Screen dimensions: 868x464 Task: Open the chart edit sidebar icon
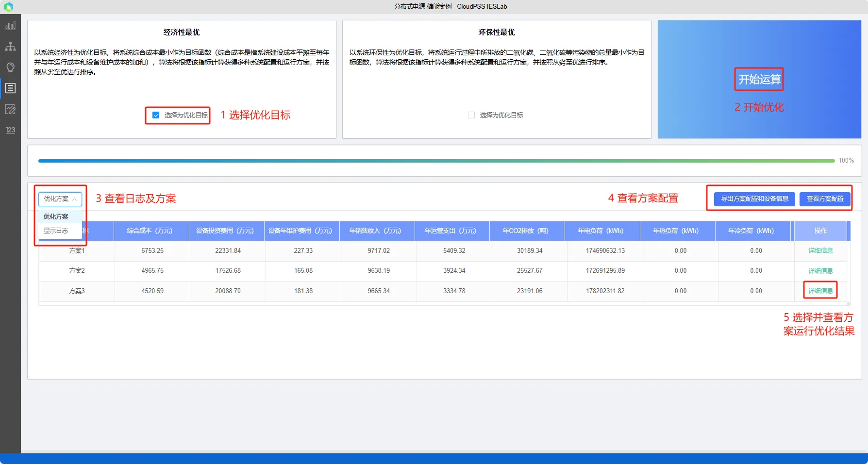[x=10, y=109]
